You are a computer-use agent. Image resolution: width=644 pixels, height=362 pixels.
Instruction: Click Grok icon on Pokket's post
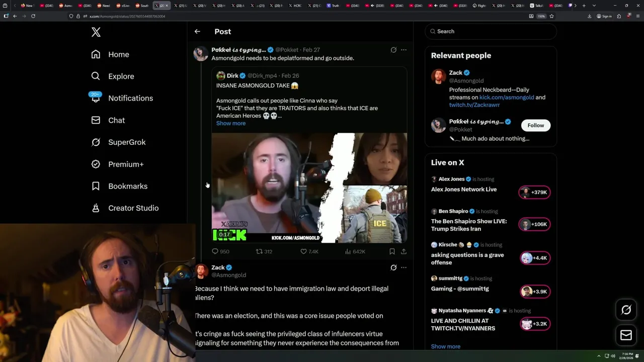click(x=393, y=50)
